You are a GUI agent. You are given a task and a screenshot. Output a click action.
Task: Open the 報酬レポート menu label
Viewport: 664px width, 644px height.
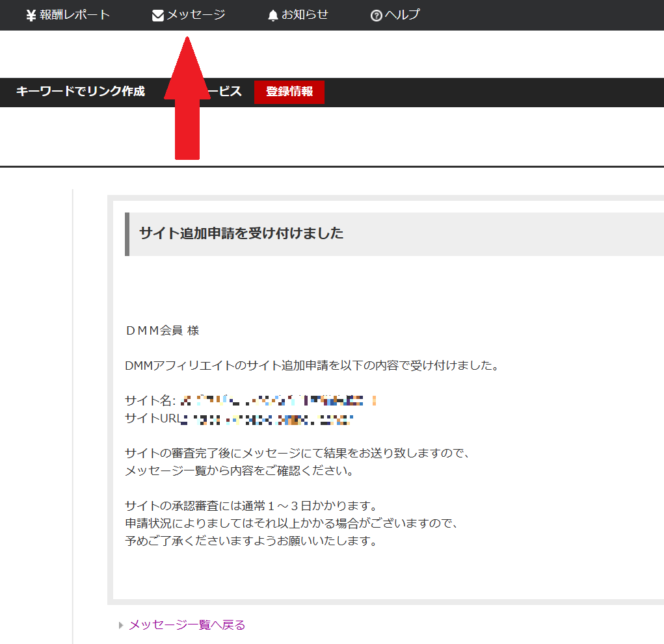point(75,15)
